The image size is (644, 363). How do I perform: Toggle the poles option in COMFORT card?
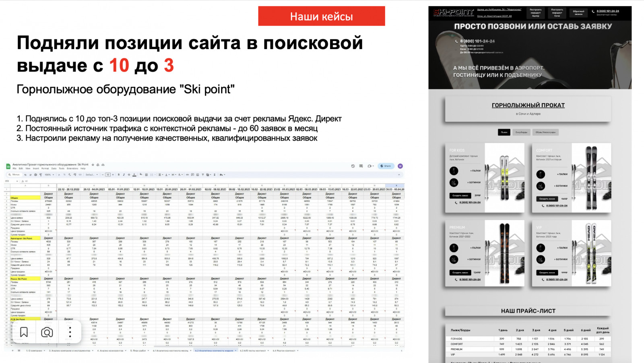pyautogui.click(x=541, y=174)
